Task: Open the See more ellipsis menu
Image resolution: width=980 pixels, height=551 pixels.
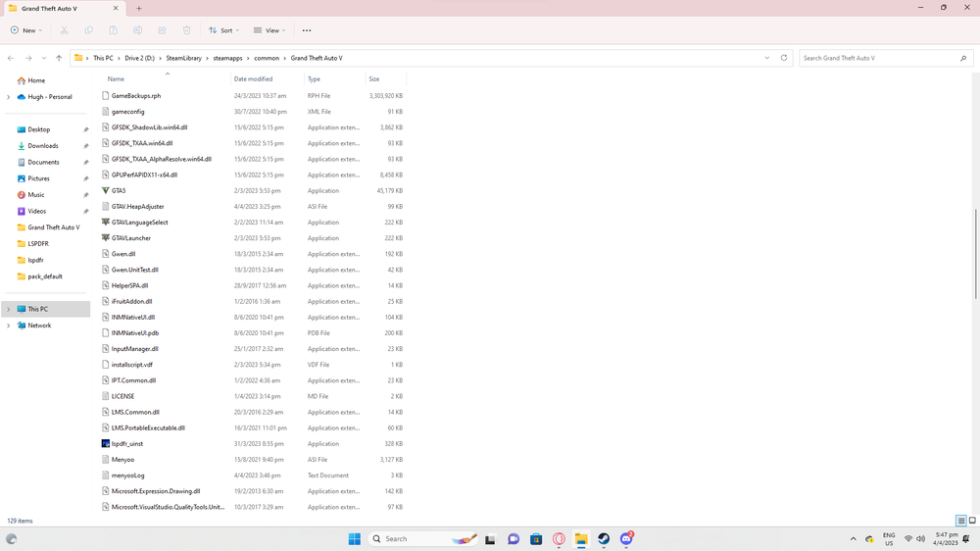Action: click(306, 30)
